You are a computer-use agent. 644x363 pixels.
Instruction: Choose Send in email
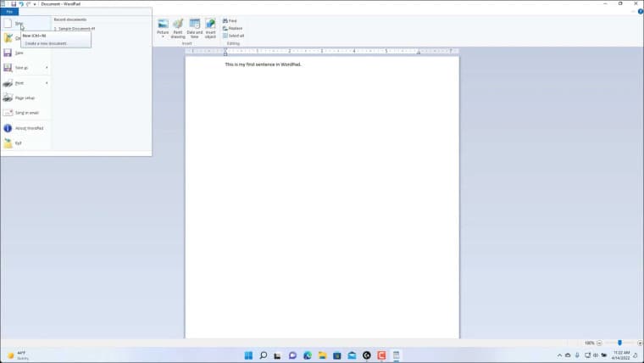pyautogui.click(x=25, y=113)
